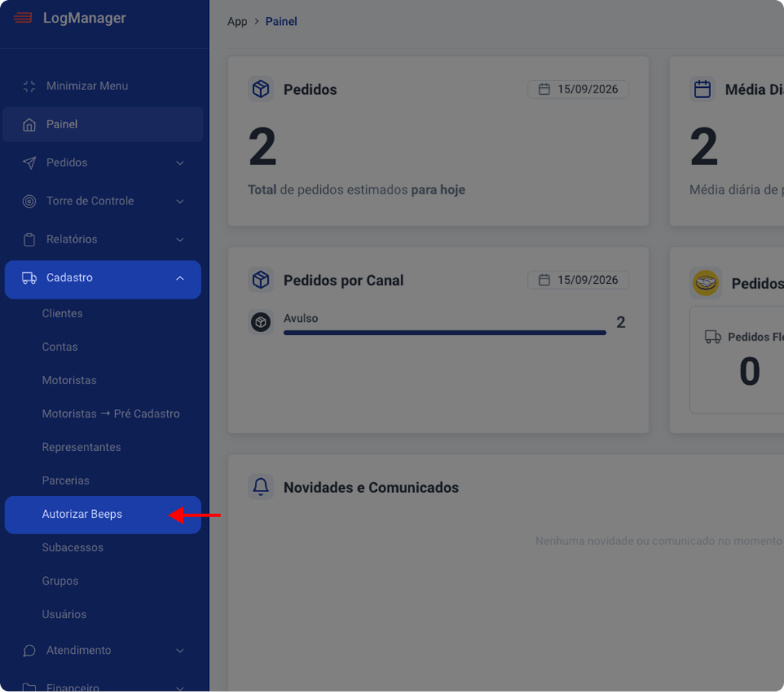Click the Atendimento chat bubble icon
This screenshot has height=692, width=784.
pyautogui.click(x=29, y=651)
